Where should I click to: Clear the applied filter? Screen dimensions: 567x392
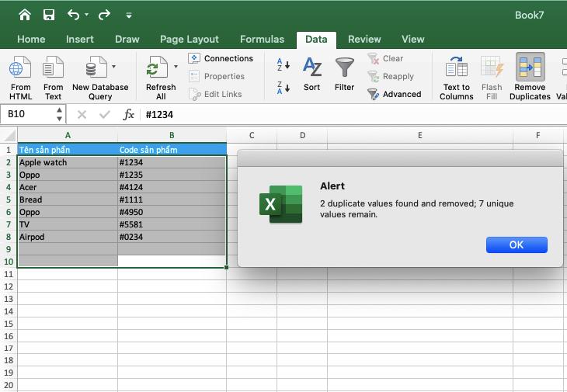point(385,58)
